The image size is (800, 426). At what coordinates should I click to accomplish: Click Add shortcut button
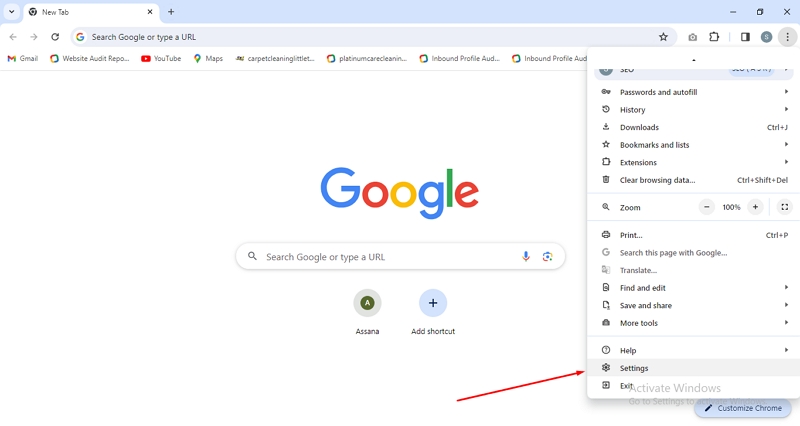[x=433, y=312]
